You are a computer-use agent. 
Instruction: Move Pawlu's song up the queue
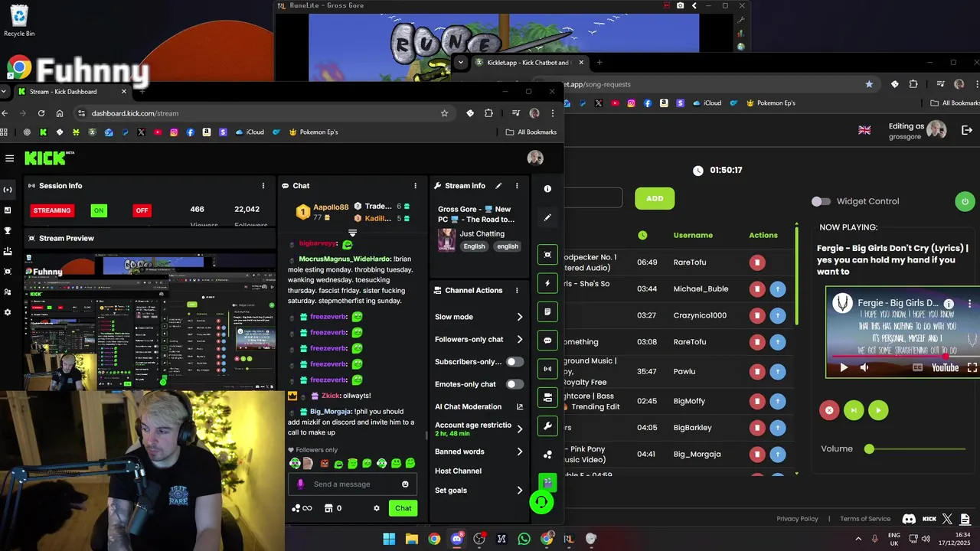pos(777,371)
